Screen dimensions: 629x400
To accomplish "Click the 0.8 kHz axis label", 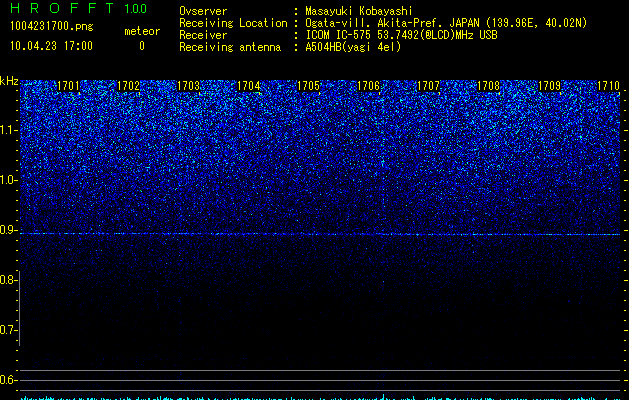I will pyautogui.click(x=9, y=280).
